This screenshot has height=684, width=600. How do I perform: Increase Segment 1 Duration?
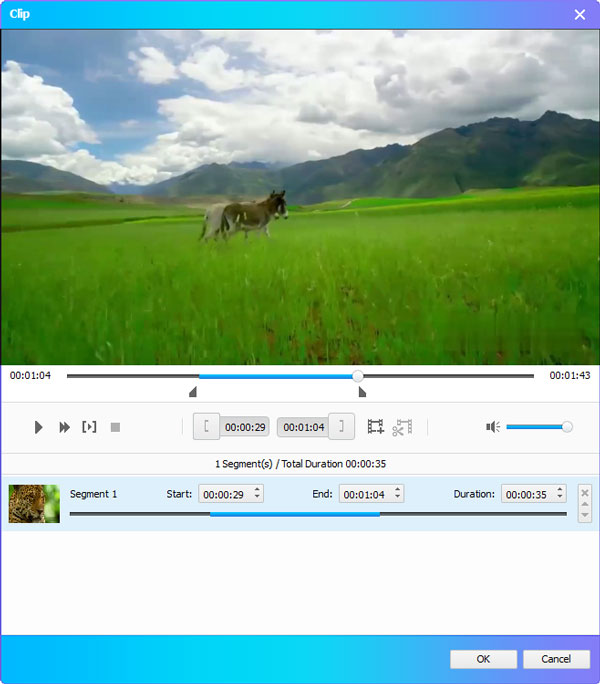pyautogui.click(x=560, y=489)
